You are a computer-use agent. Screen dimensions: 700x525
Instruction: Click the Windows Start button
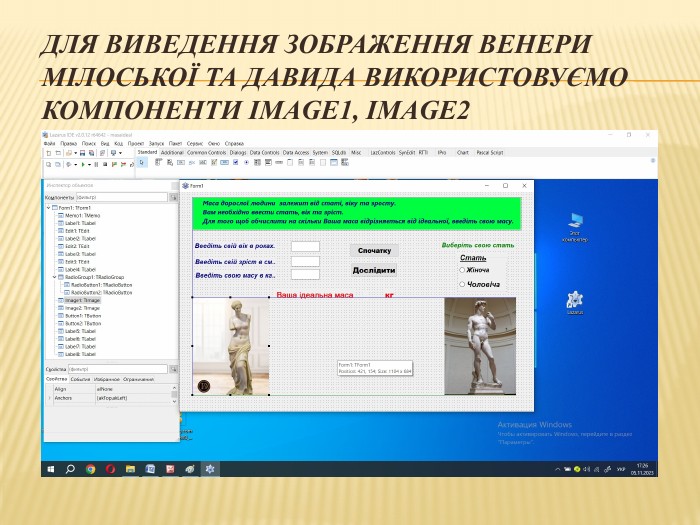[51, 469]
